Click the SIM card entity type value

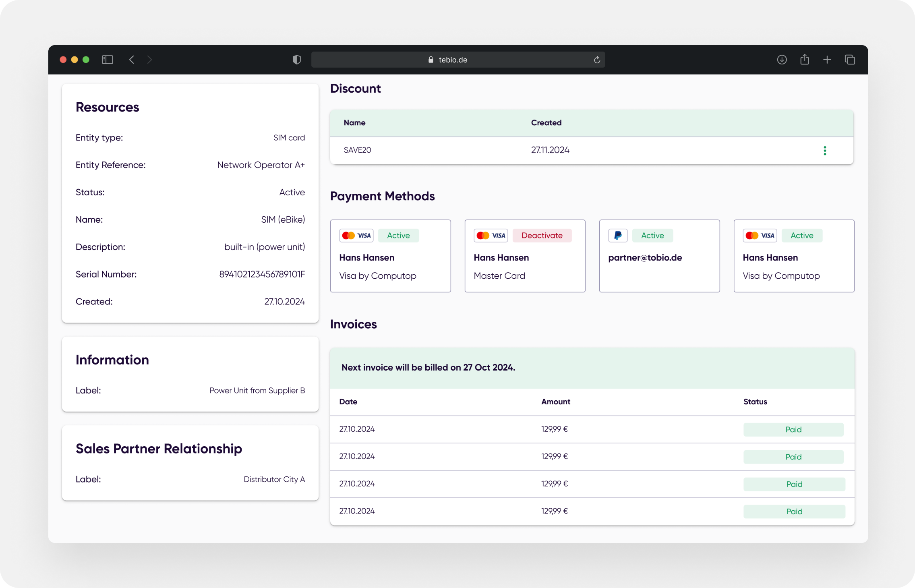289,138
